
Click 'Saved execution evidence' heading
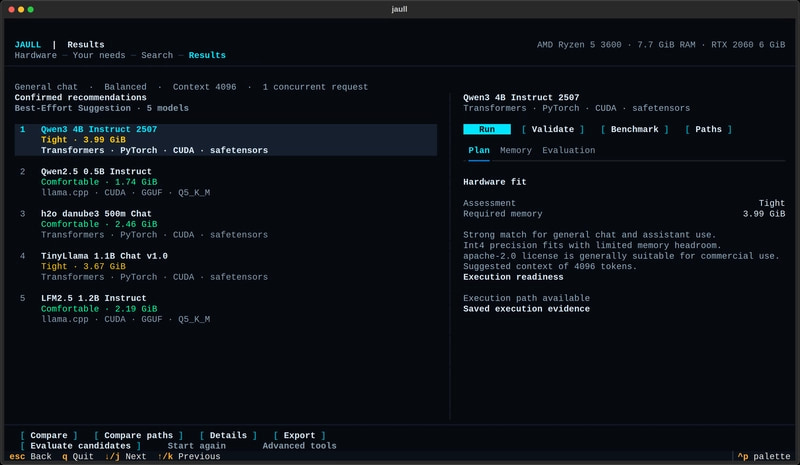(527, 308)
